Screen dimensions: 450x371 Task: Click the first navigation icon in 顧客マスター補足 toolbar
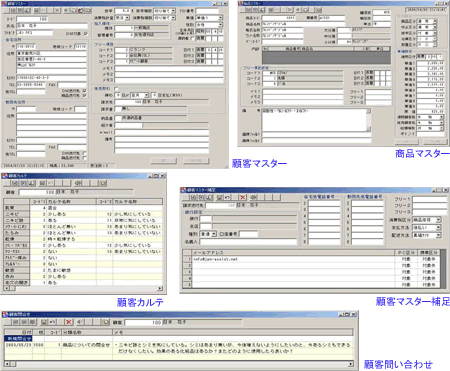click(193, 197)
